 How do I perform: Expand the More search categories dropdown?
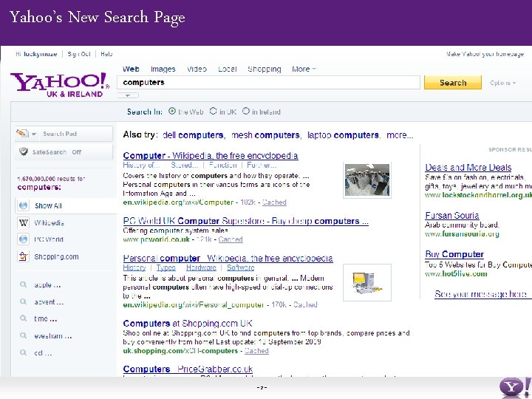(304, 69)
